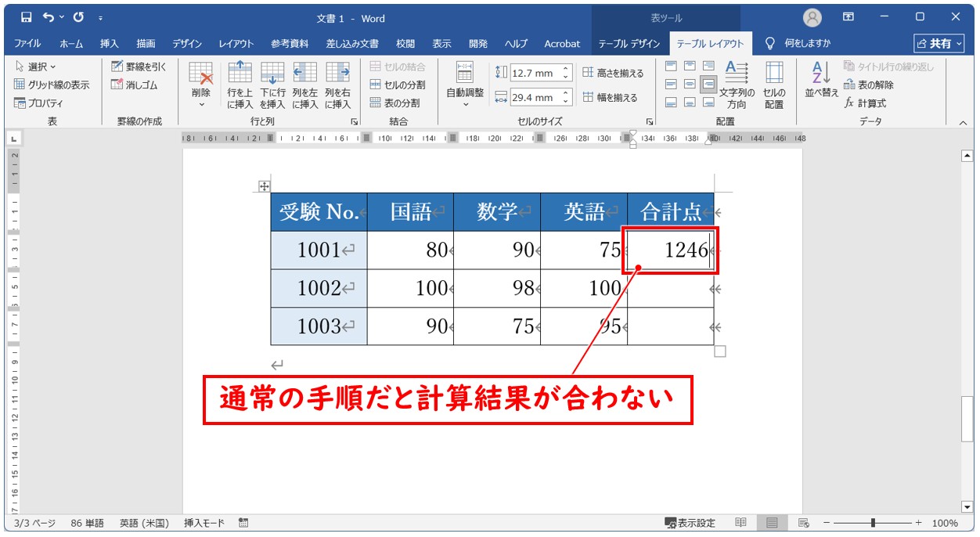
Task: Open the 計算式 formula dialog
Action: tap(865, 103)
